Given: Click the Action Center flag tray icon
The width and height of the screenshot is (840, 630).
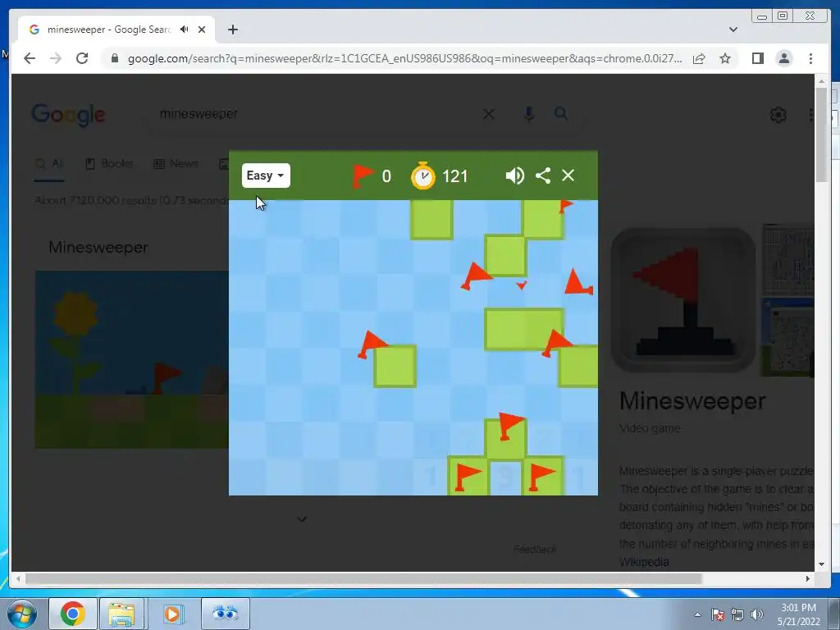Looking at the screenshot, I should (718, 614).
